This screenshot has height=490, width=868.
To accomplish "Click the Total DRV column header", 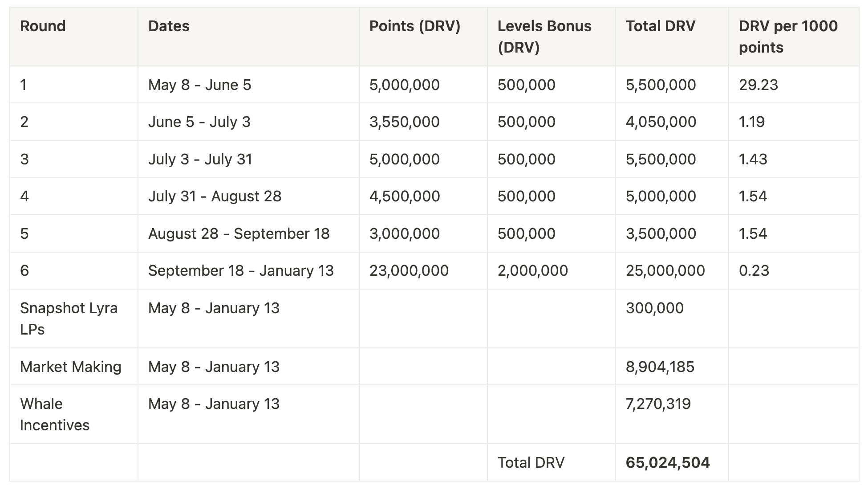I will (661, 26).
